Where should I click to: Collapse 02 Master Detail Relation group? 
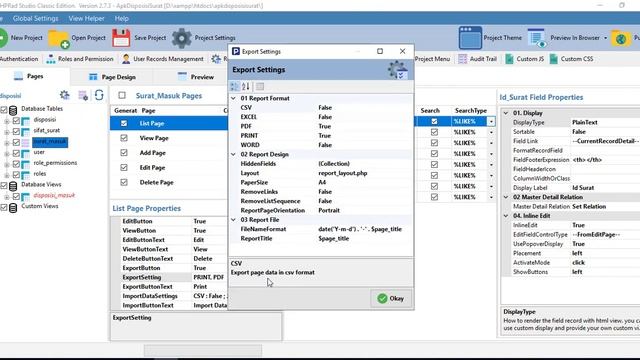click(x=506, y=197)
